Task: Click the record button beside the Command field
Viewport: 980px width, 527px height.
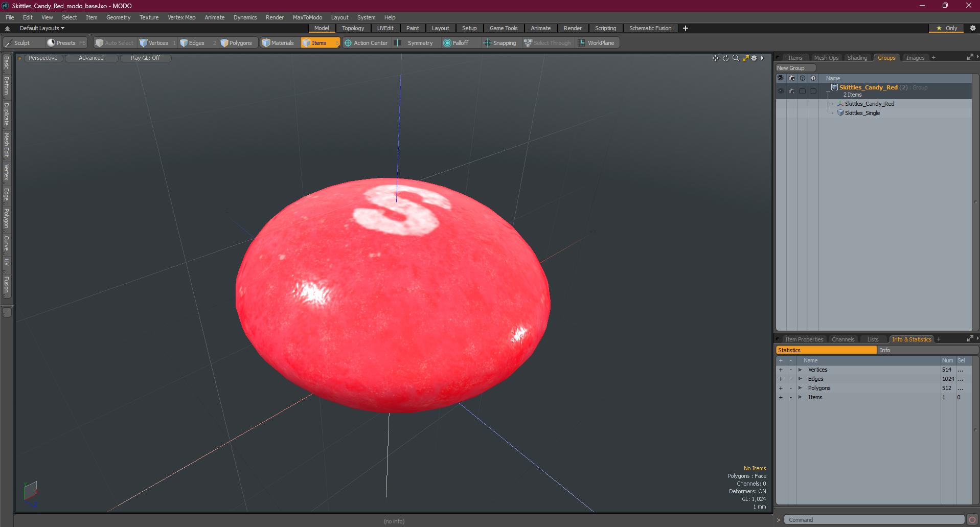Action: [972, 520]
